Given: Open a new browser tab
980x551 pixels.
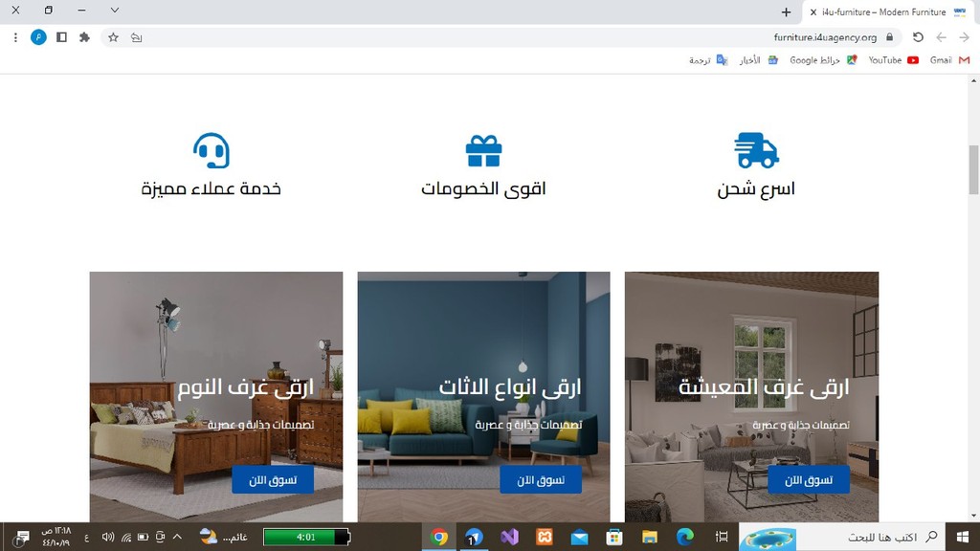Looking at the screenshot, I should 786,11.
